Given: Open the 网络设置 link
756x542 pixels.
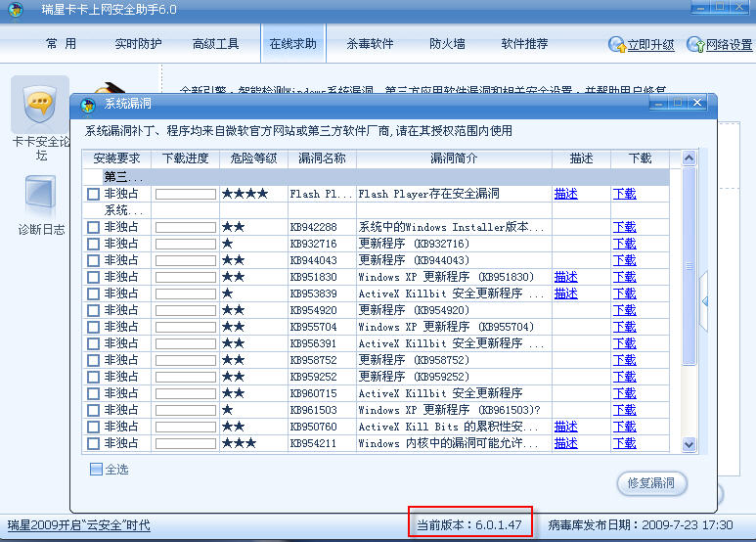Looking at the screenshot, I should [x=729, y=45].
